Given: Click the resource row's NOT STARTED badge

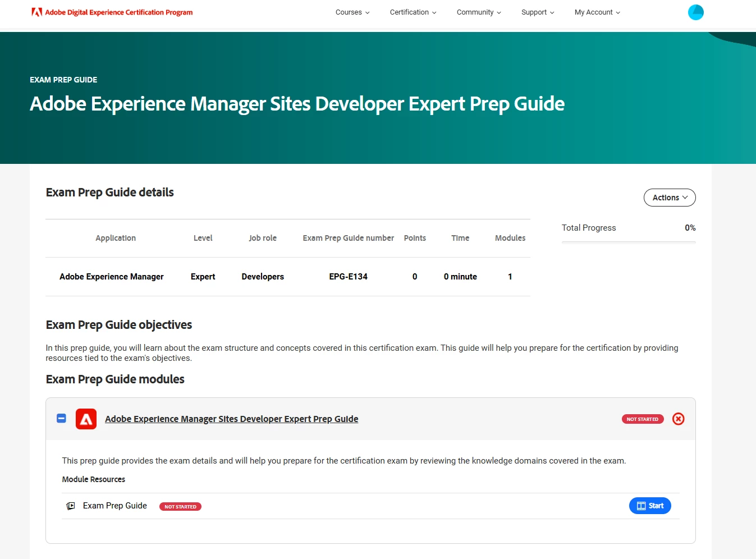Looking at the screenshot, I should click(x=180, y=506).
